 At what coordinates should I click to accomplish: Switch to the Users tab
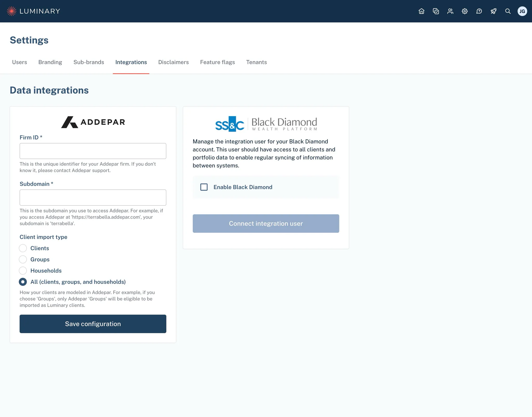(19, 62)
